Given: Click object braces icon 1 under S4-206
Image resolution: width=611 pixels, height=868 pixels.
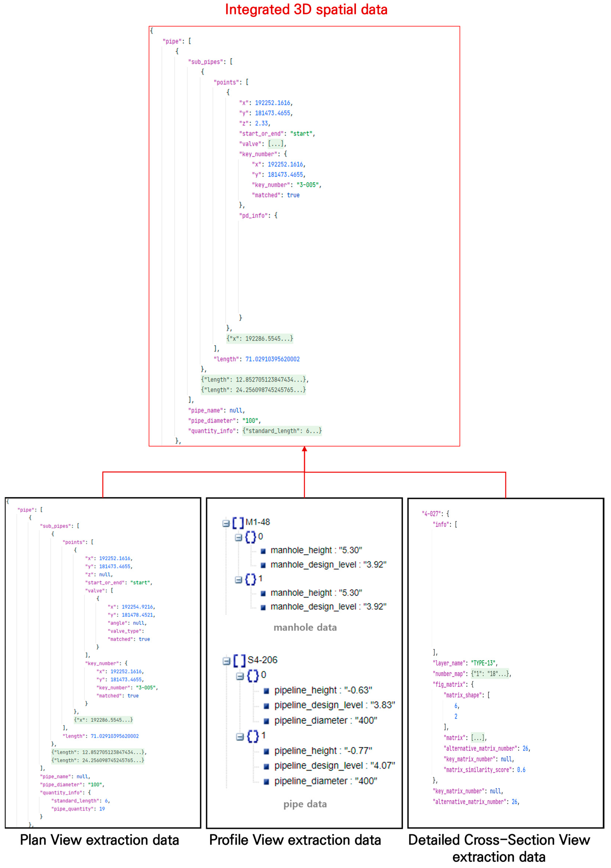Looking at the screenshot, I should (253, 736).
